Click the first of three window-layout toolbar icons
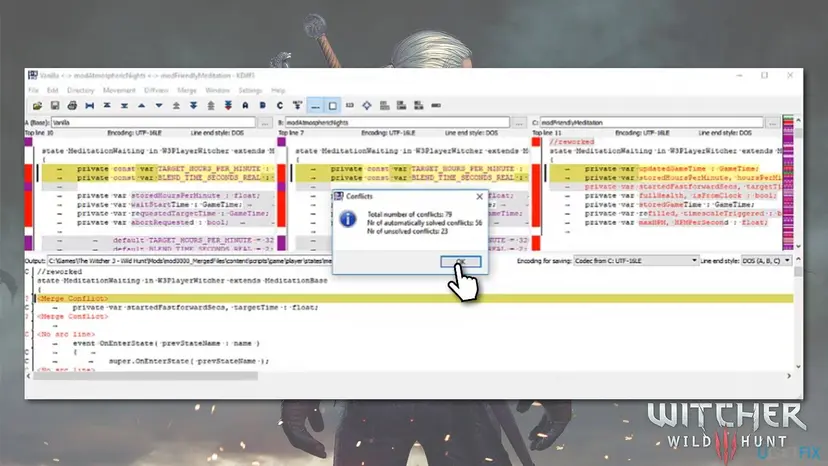The width and height of the screenshot is (828, 466). coord(384,106)
